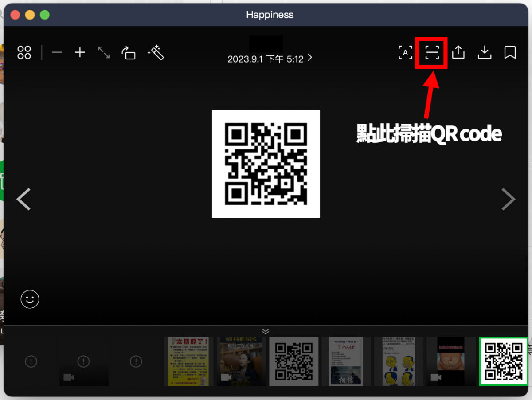This screenshot has width=532, height=400.
Task: Select the cartoon faces thumbnail
Action: pyautogui.click(x=399, y=361)
